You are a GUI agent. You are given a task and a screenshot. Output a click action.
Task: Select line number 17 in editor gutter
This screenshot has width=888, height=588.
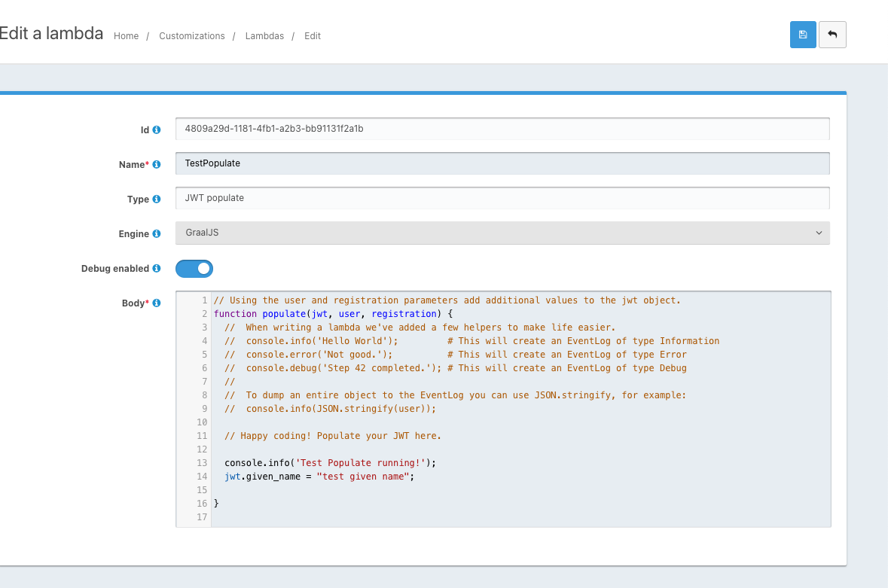point(202,516)
